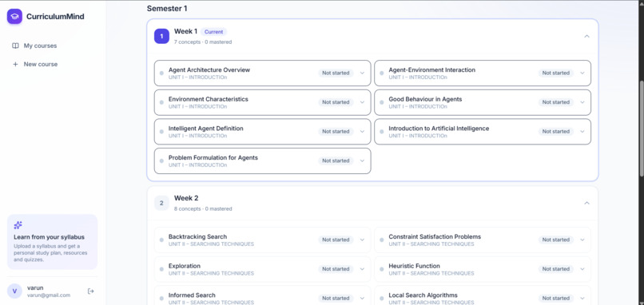Open the Problem Formulation for Agents title
This screenshot has height=305, width=644.
click(x=213, y=157)
